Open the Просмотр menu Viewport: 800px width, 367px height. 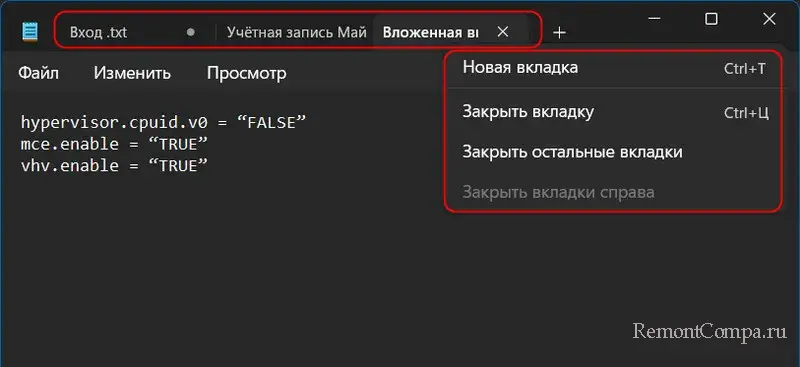tap(246, 73)
